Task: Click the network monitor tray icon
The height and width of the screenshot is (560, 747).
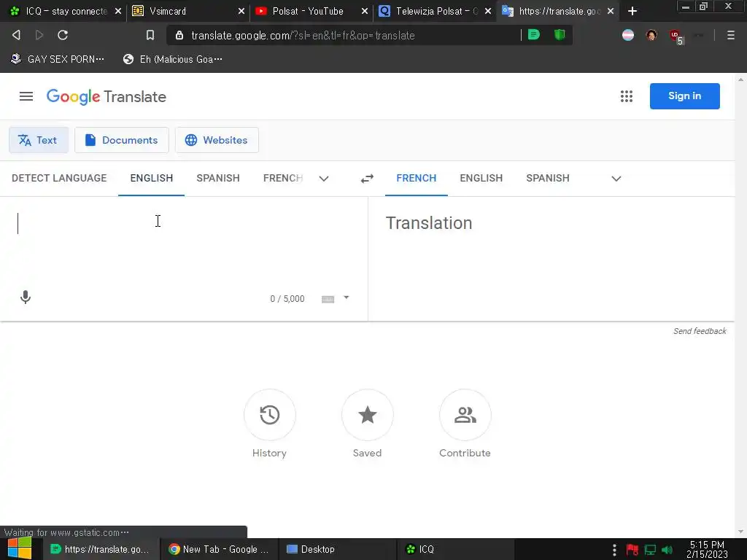Action: point(650,550)
